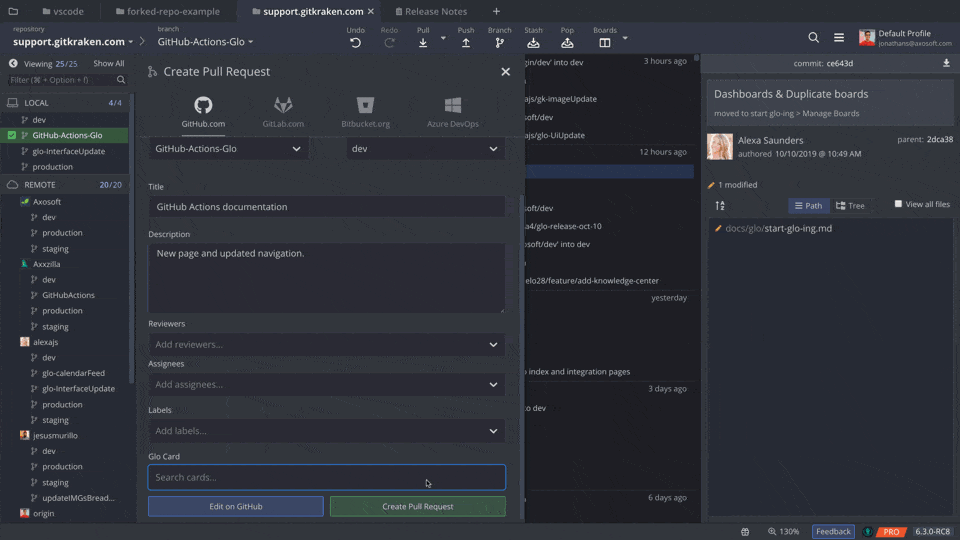Open the target branch dev dropdown
960x540 pixels.
coord(425,149)
